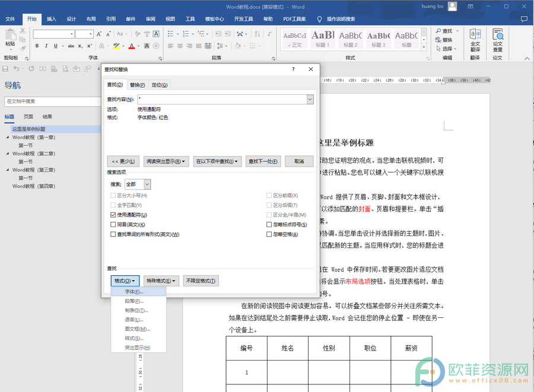Toggle 区分前缀(X) checkbox

click(x=269, y=195)
